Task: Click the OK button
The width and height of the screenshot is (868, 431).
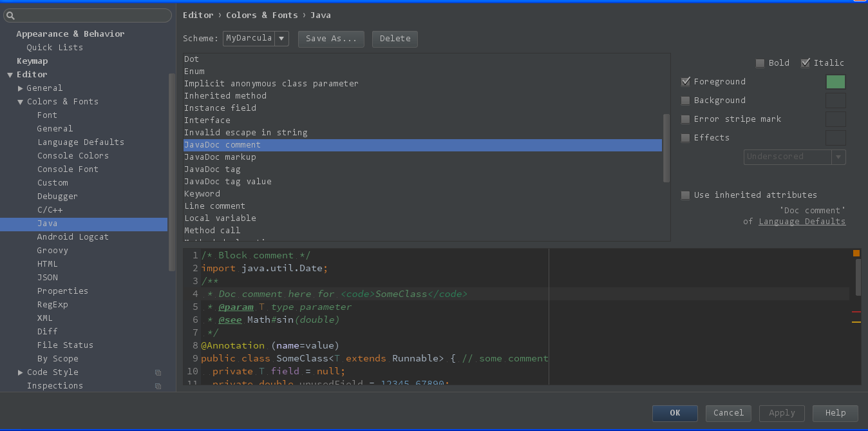Action: click(675, 413)
